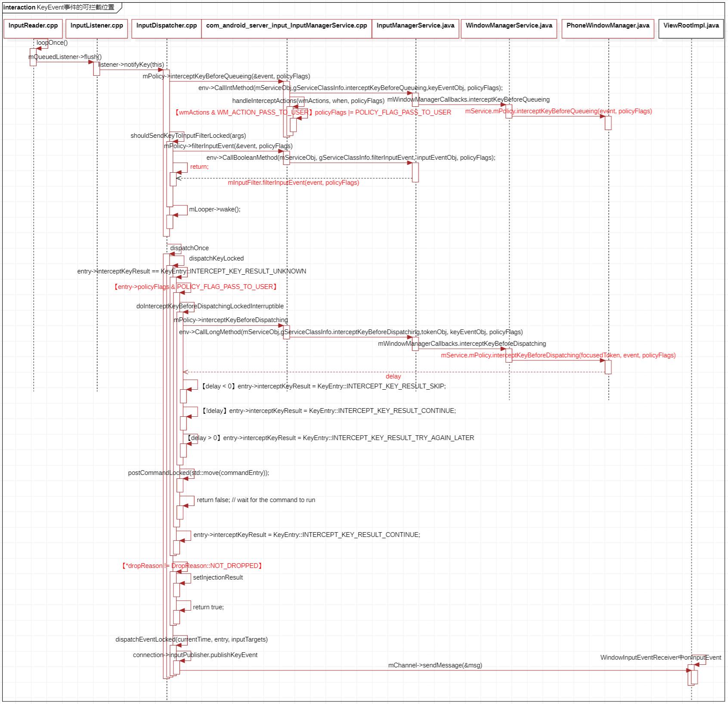
Task: Click the handleInterceptActions message label
Action: click(x=308, y=101)
